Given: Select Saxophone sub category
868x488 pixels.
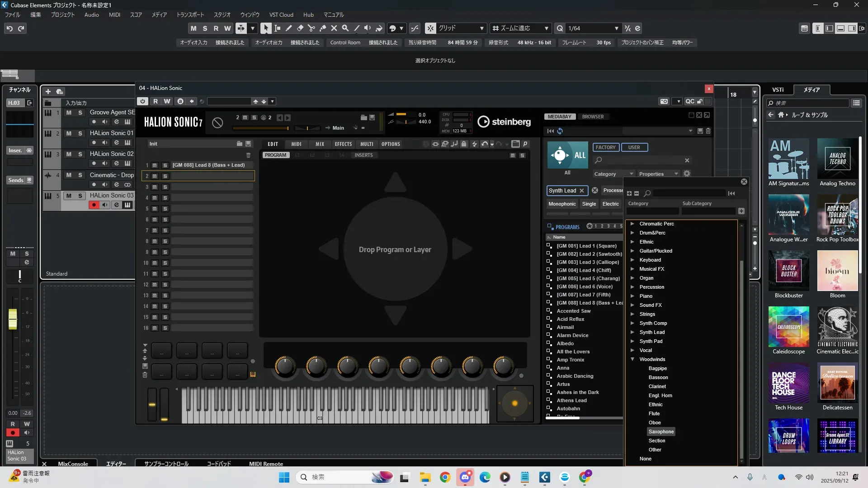Looking at the screenshot, I should (x=661, y=432).
